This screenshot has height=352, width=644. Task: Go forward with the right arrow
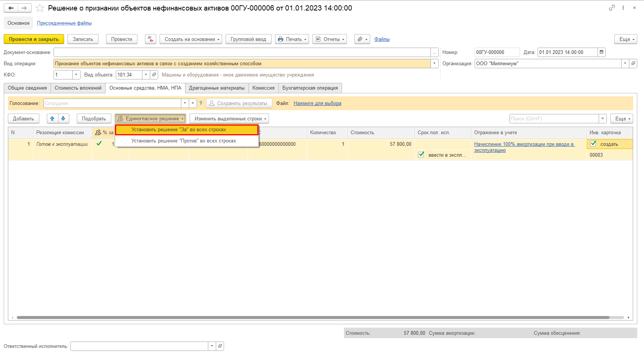pyautogui.click(x=24, y=8)
